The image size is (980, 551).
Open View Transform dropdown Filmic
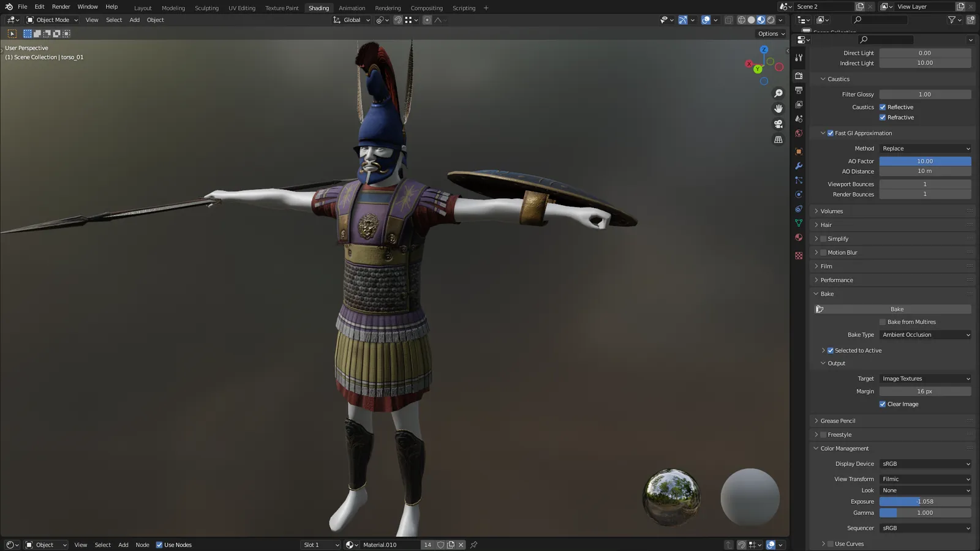925,479
